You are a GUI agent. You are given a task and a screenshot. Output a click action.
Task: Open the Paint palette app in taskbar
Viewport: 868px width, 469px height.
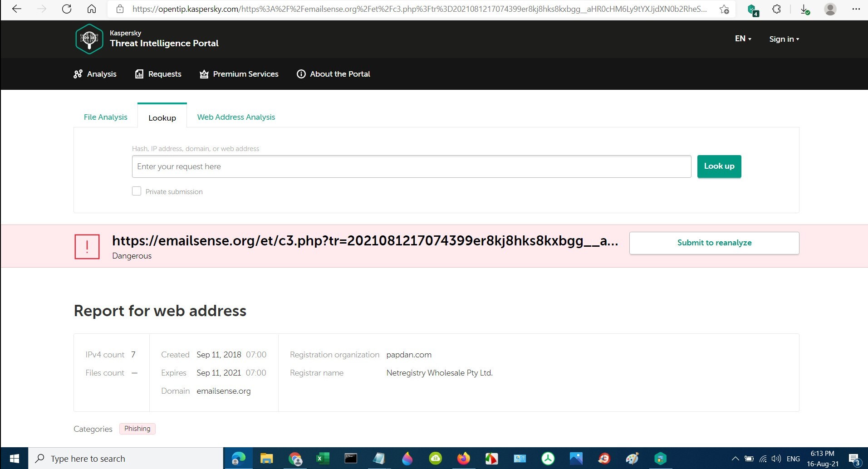pos(632,459)
